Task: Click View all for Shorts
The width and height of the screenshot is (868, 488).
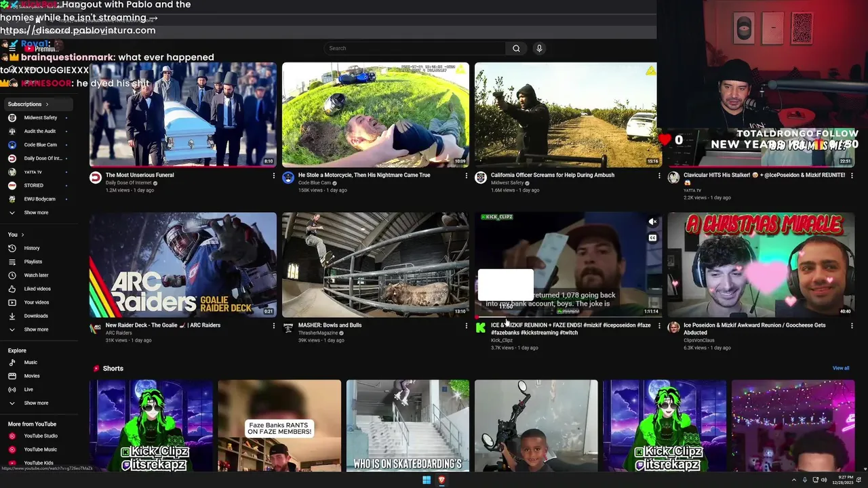Action: click(x=841, y=369)
